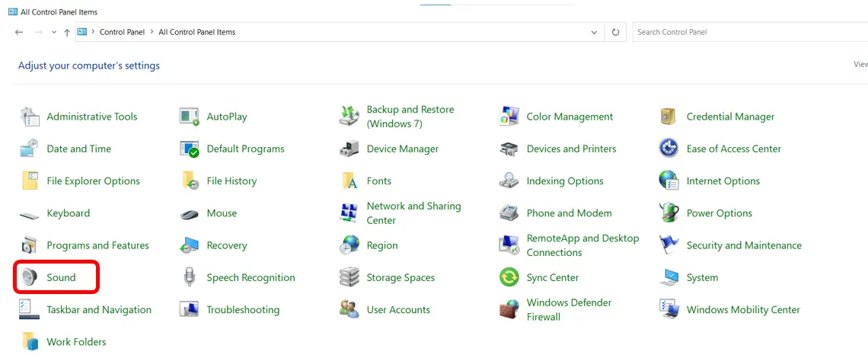Image resolution: width=868 pixels, height=358 pixels.
Task: Click the Speech Recognition microphone icon
Action: click(x=190, y=277)
